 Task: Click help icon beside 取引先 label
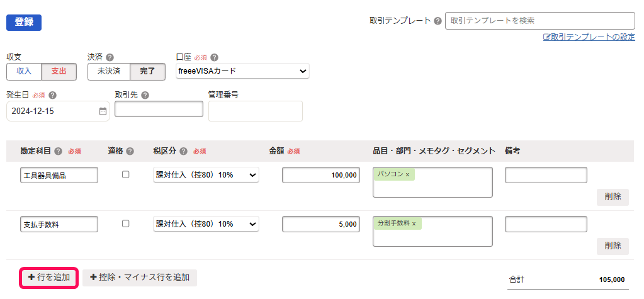point(145,95)
